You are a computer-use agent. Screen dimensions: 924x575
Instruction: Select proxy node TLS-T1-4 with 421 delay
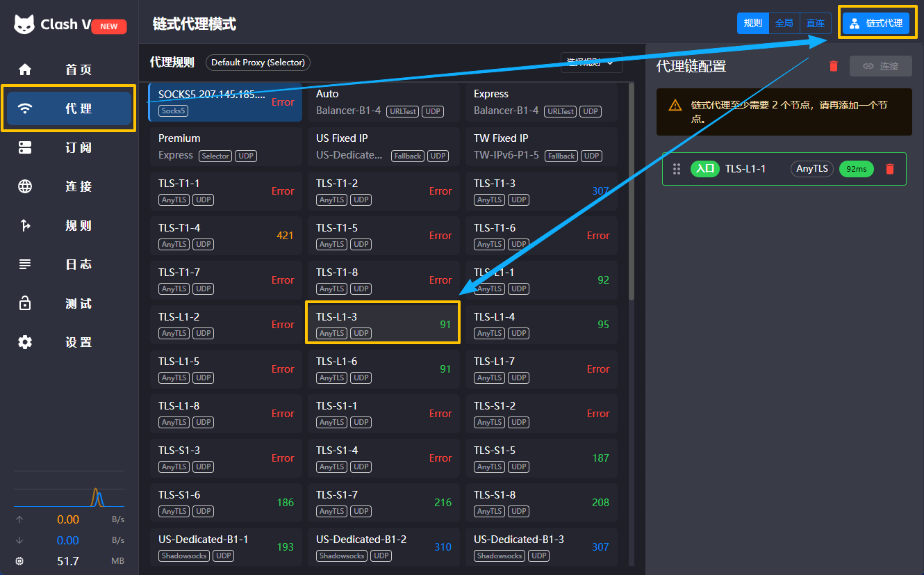pos(225,236)
